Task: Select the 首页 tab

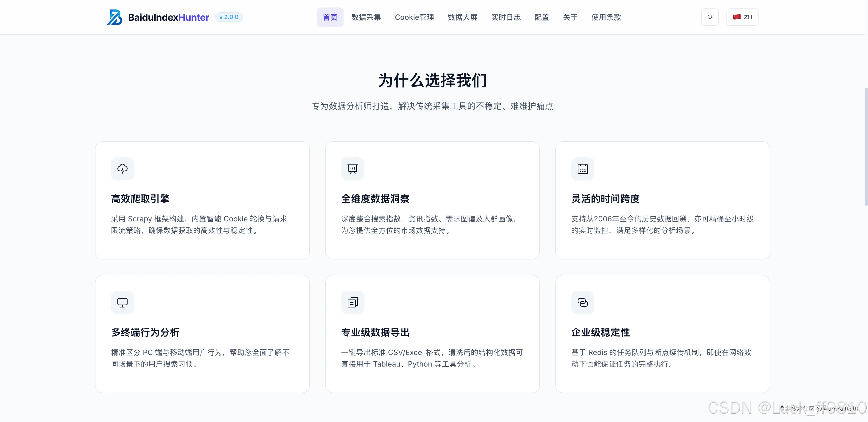Action: point(330,17)
